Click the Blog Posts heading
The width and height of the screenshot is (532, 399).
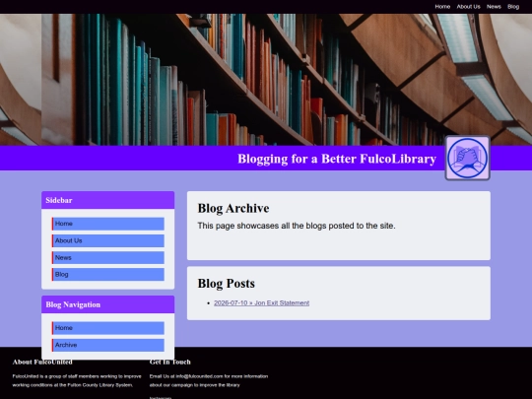coord(227,284)
